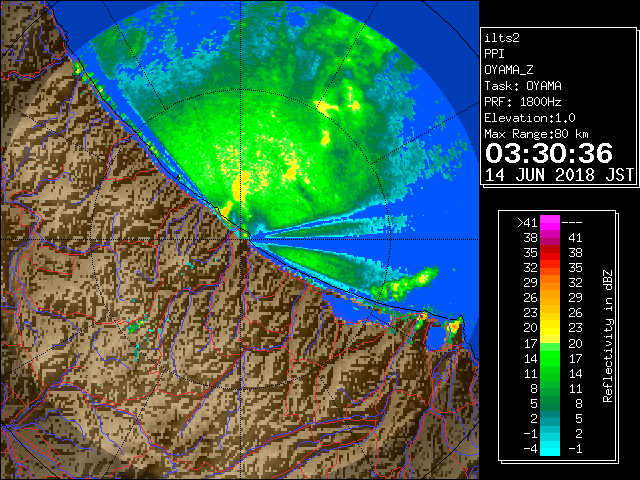This screenshot has width=640, height=480.
Task: Click the green 14-17 dBZ legend swatch
Action: [x=550, y=358]
